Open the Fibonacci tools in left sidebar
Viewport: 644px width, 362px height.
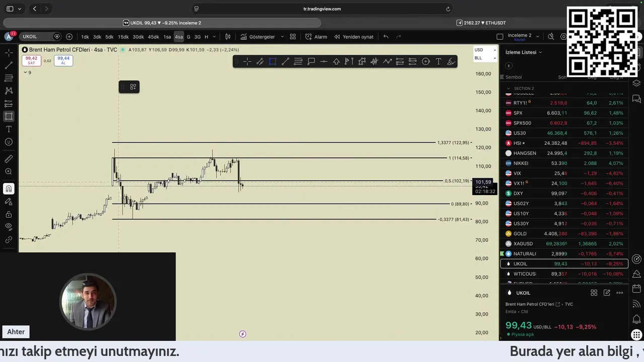(9, 78)
